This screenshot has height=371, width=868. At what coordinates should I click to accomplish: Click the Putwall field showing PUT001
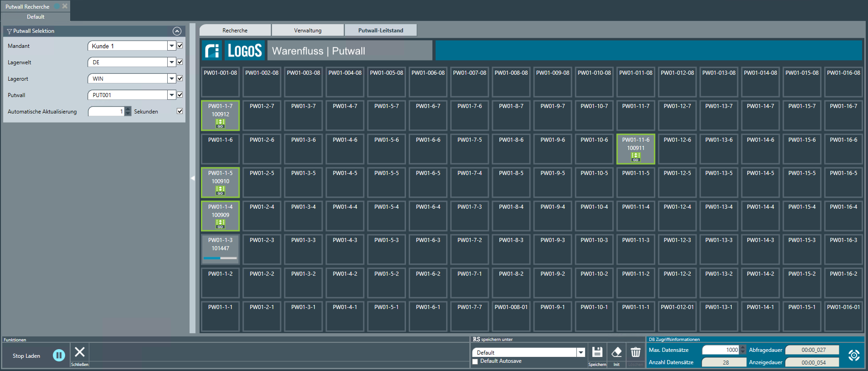point(128,95)
